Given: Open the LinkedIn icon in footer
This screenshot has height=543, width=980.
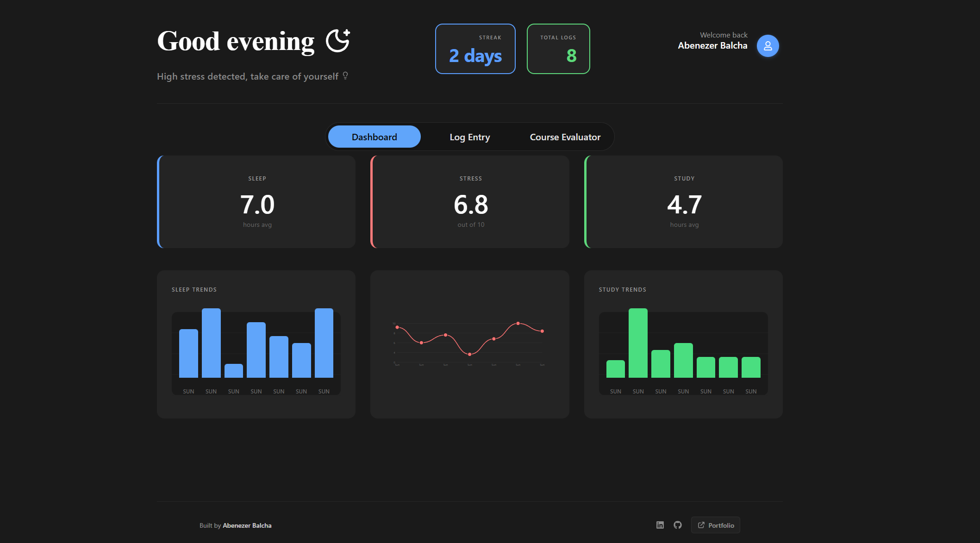Looking at the screenshot, I should 660,525.
